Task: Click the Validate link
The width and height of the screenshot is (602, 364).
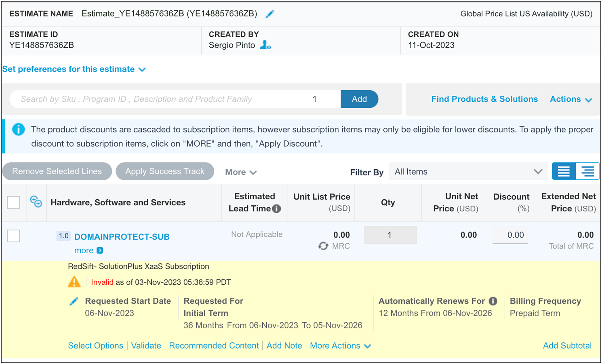Action: (146, 346)
